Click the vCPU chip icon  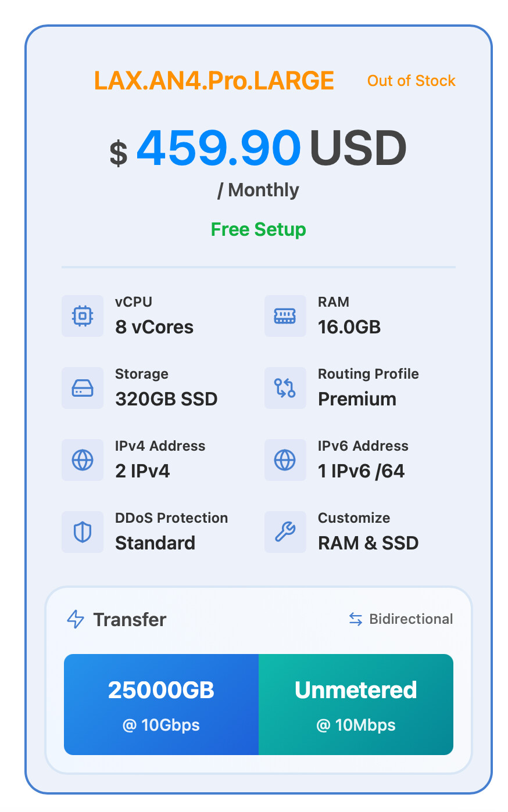point(83,316)
